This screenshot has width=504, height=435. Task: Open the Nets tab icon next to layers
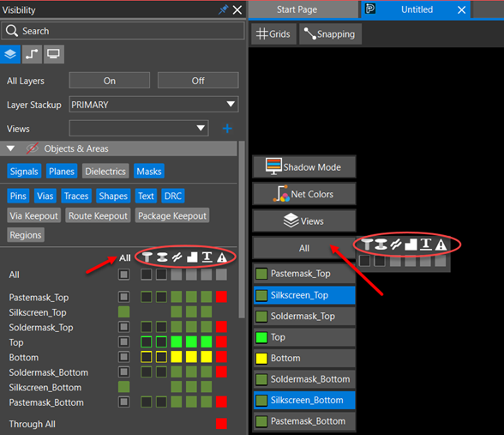[32, 54]
